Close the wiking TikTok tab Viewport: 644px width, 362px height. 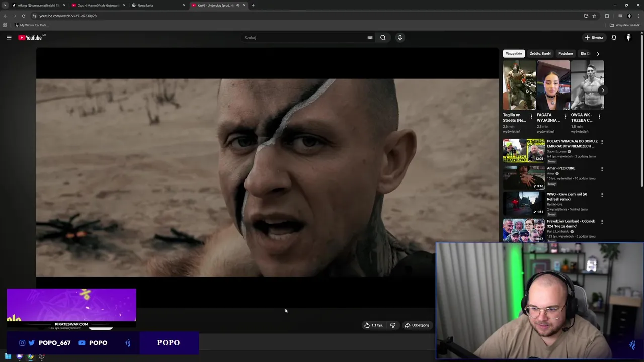point(64,5)
